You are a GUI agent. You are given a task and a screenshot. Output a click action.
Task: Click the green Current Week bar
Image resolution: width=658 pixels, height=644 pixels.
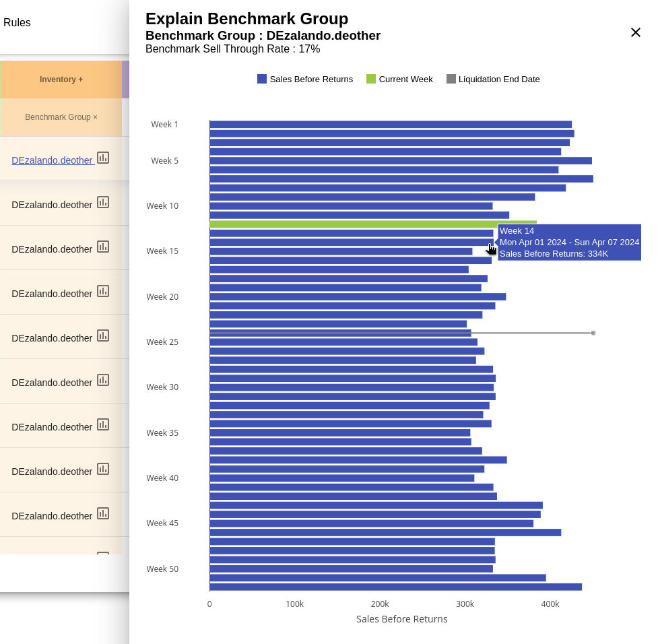(373, 224)
